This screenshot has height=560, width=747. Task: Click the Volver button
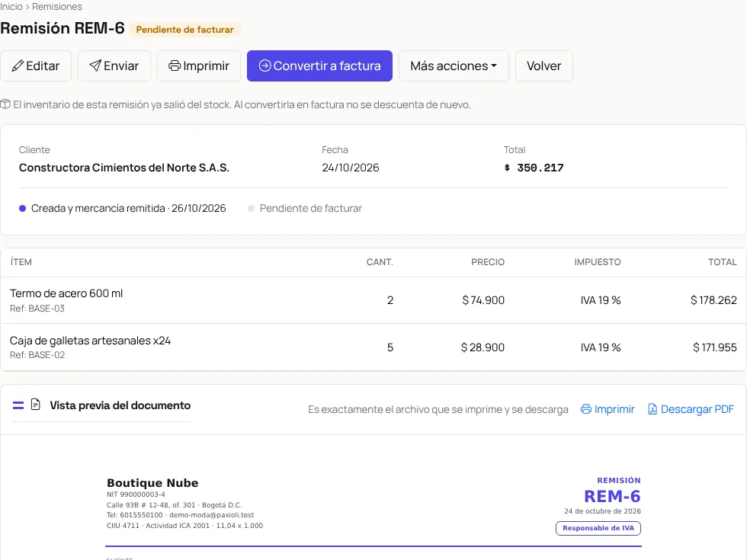click(543, 66)
